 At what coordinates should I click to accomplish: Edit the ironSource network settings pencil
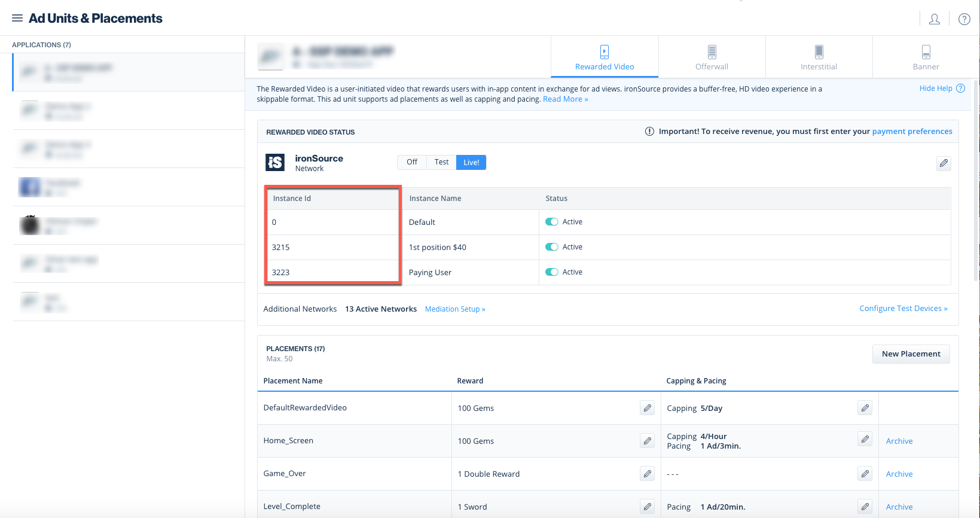tap(944, 163)
